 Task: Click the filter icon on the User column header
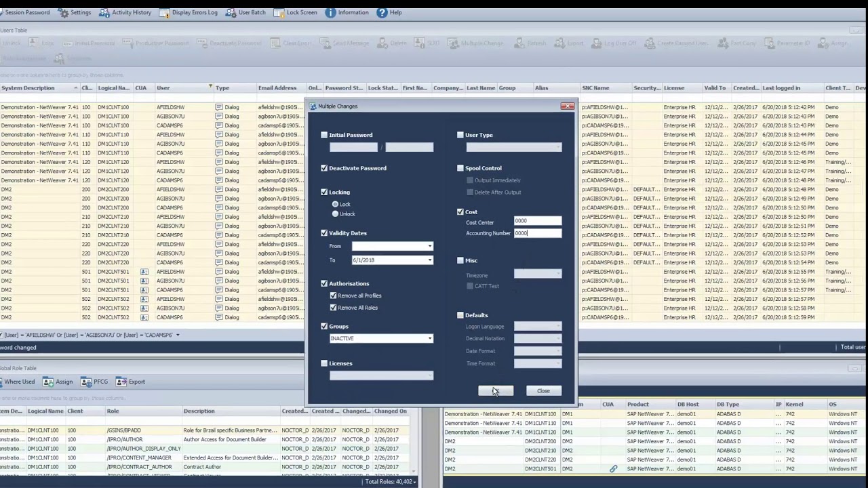pos(210,87)
